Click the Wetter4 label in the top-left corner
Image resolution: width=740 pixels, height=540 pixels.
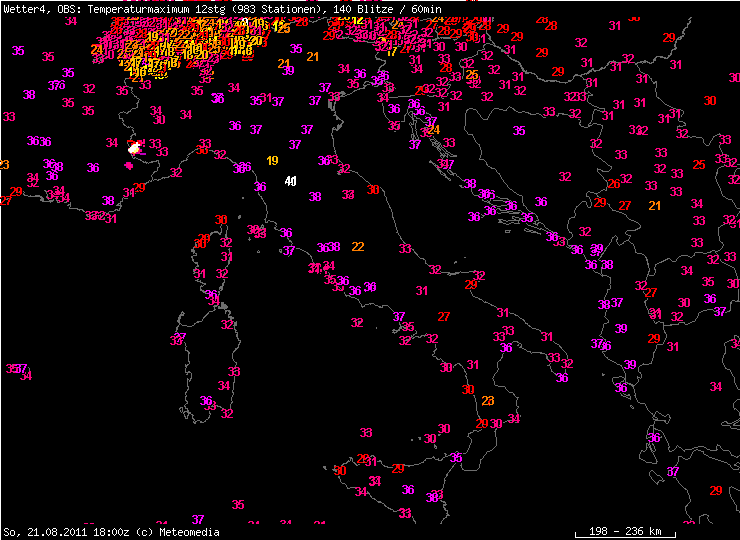22,8
